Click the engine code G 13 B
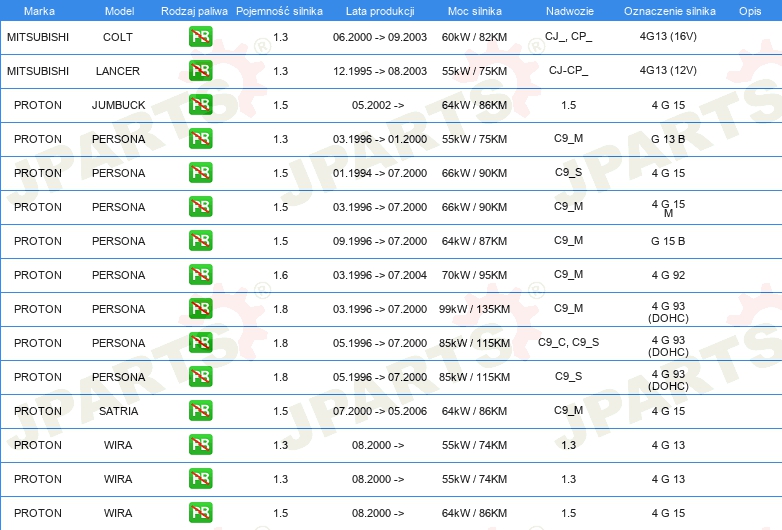This screenshot has width=782, height=530. pos(668,139)
